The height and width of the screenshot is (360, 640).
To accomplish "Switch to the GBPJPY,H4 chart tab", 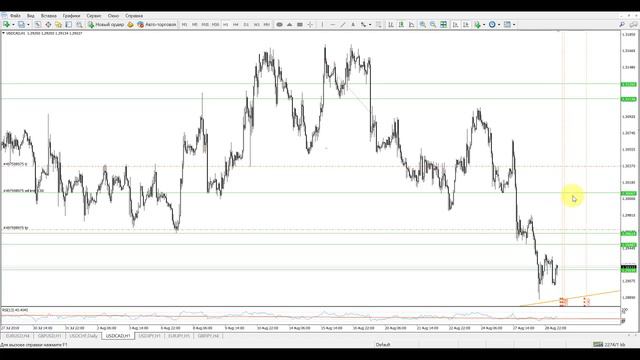I will tap(209, 336).
